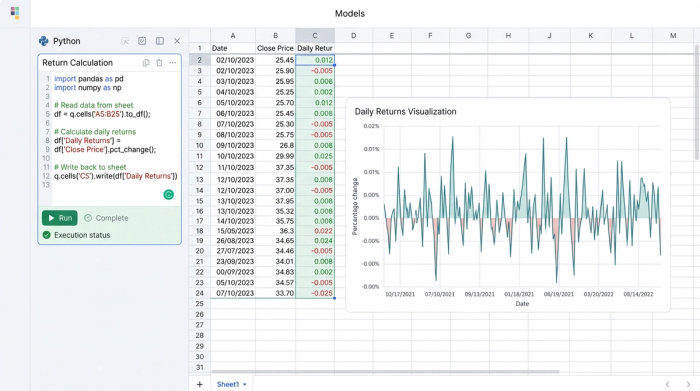This screenshot has width=700, height=391.
Task: Select the date cell 15/05/2023
Action: [233, 231]
